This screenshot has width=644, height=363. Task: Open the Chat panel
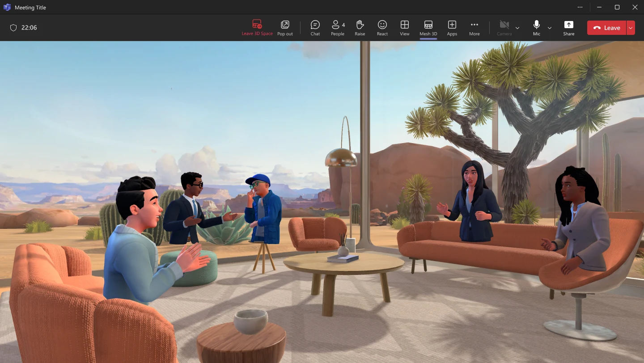315,28
